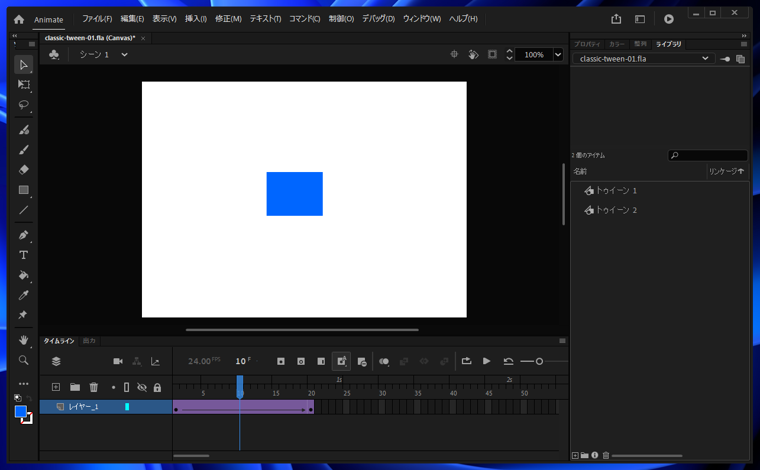Image resolution: width=760 pixels, height=470 pixels.
Task: Toggle visibility eye for all layers
Action: pos(142,387)
